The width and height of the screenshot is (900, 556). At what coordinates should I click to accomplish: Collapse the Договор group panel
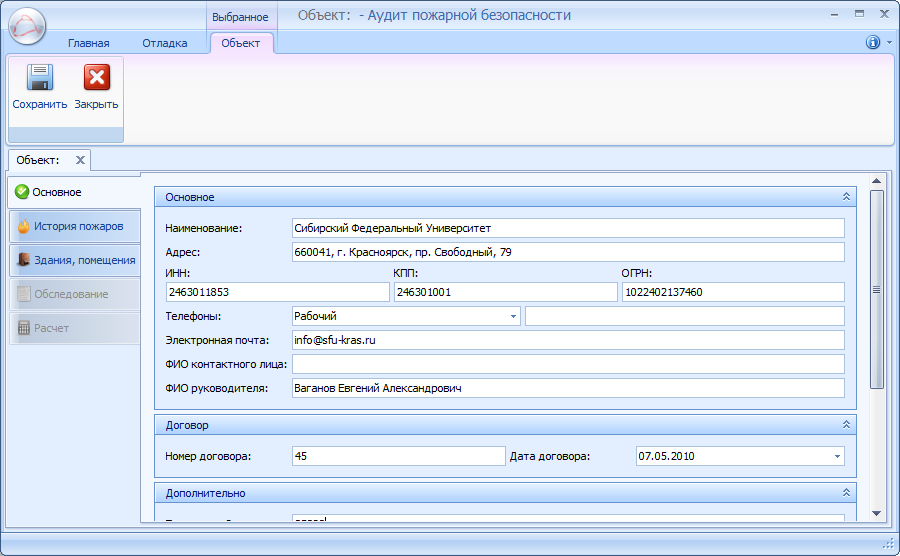coord(846,425)
